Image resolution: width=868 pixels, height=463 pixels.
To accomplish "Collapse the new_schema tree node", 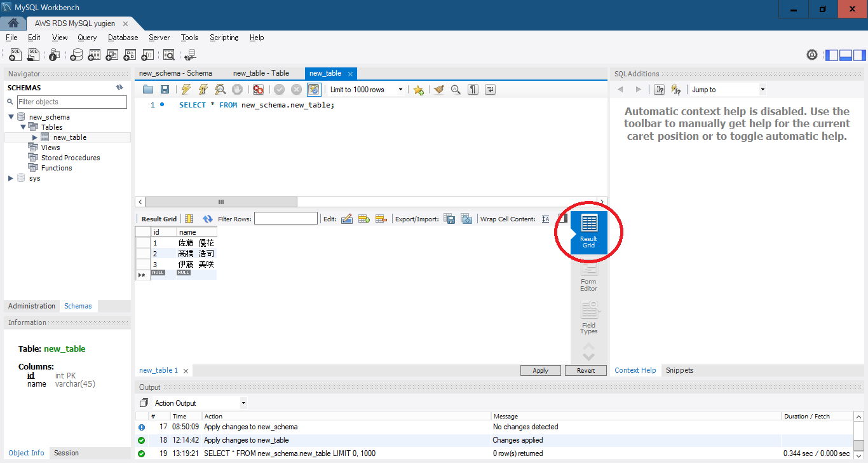I will [x=11, y=117].
